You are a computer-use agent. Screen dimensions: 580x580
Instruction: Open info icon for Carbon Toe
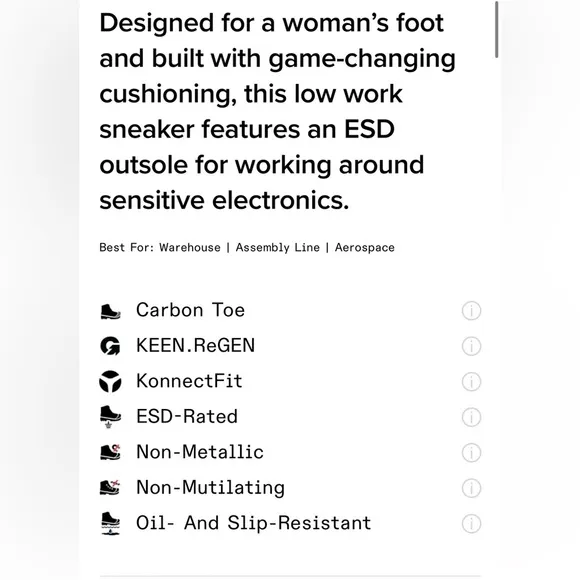pos(471,310)
